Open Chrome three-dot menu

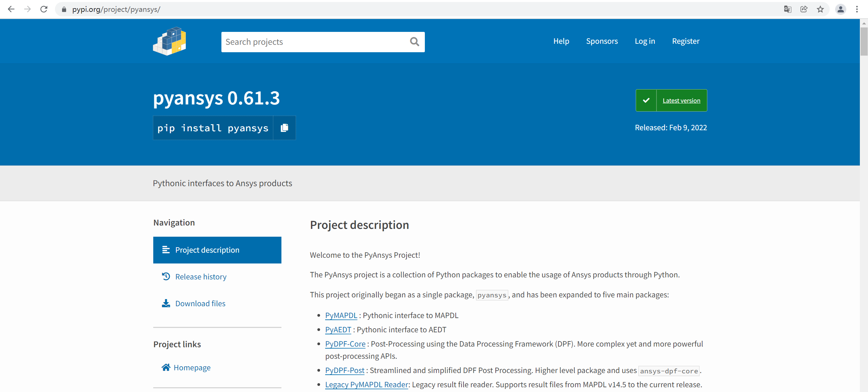857,9
